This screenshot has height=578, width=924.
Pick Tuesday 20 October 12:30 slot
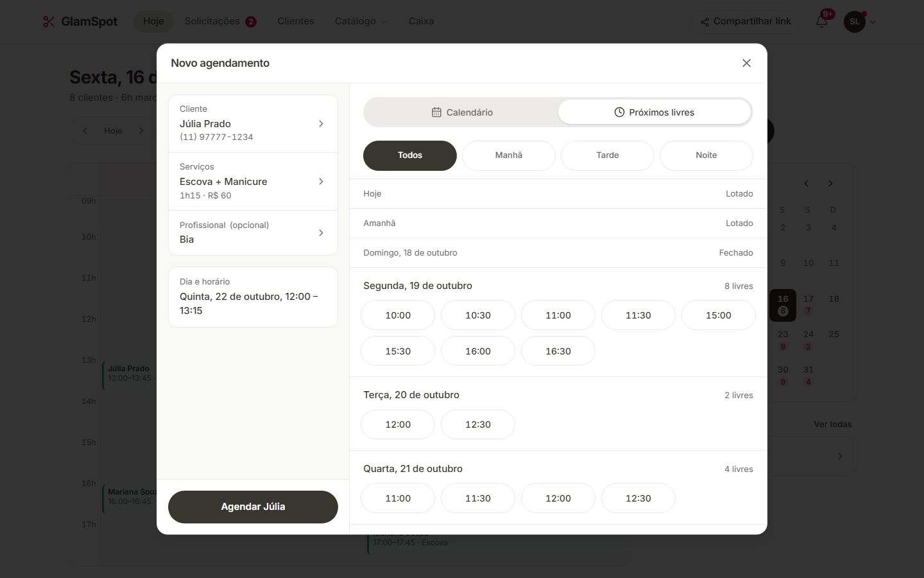pos(478,425)
